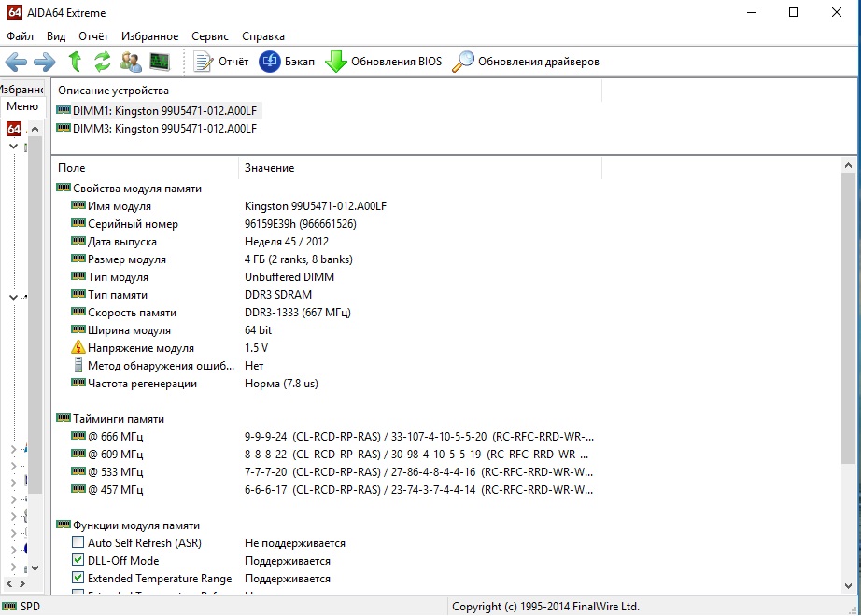
Task: Click the icon of Функции модуля памяти group
Action: coord(64,525)
